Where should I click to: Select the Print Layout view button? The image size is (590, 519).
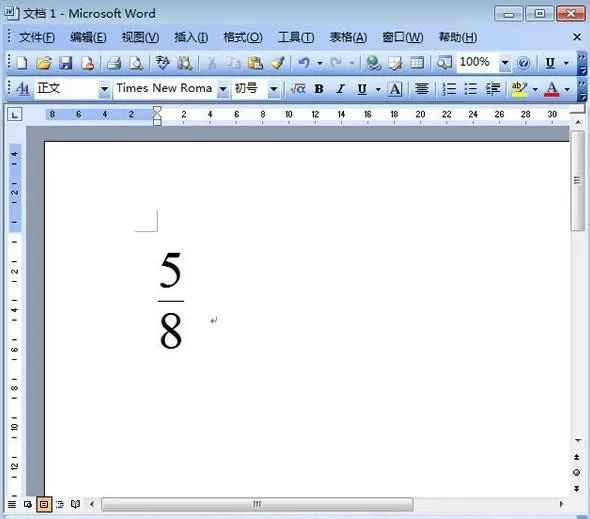(44, 504)
